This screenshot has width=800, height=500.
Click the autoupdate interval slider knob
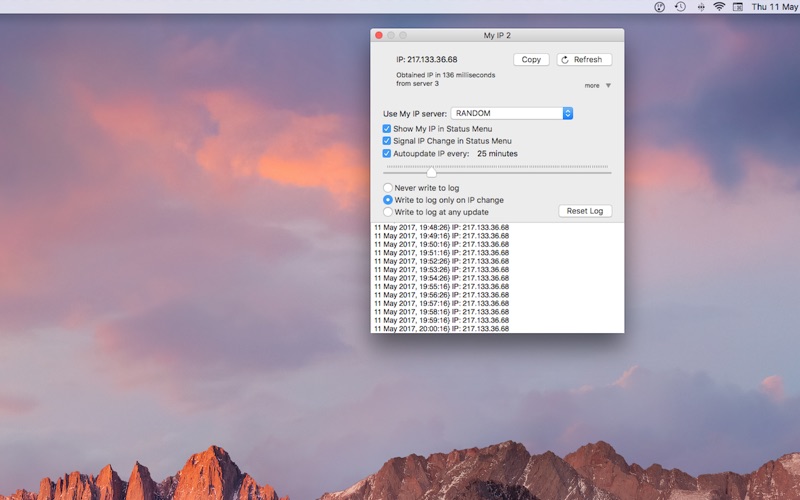[432, 172]
